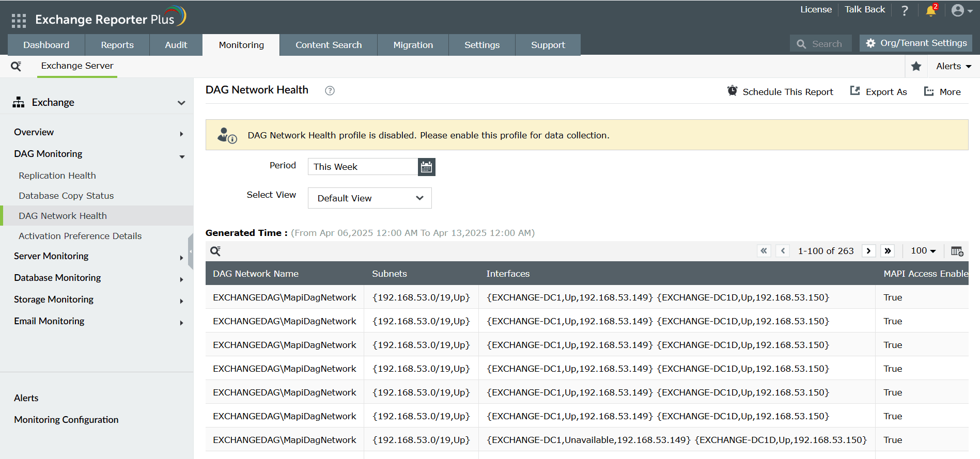Open rows-per-page 100 dropdown

pos(923,251)
